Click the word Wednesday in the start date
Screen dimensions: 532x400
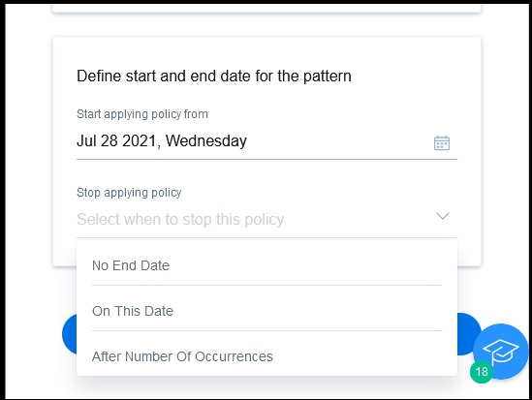(206, 140)
